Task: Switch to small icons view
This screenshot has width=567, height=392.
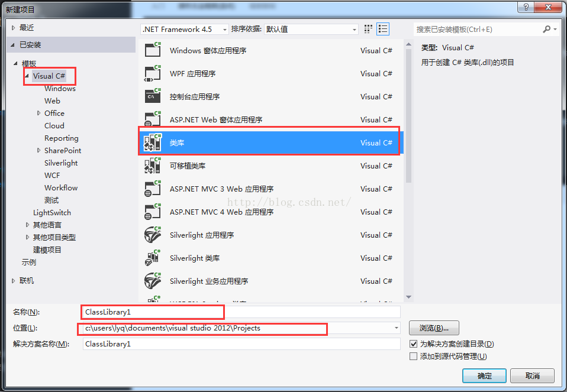Action: pyautogui.click(x=368, y=29)
